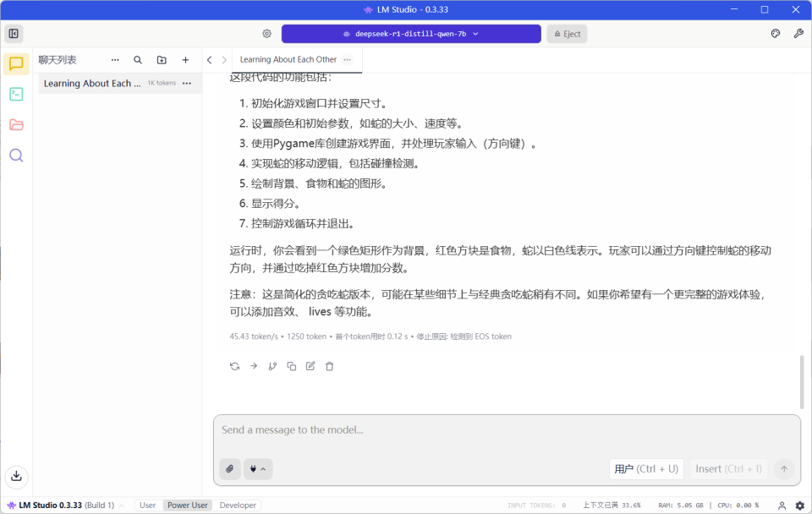The height and width of the screenshot is (514, 812).
Task: Click LM Studio 0.3.33 version label
Action: click(x=50, y=506)
